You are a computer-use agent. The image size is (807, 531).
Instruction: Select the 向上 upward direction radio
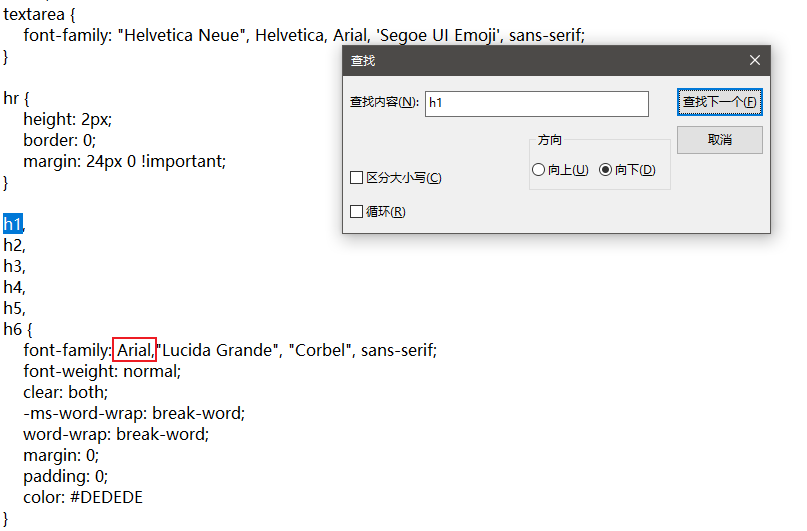pos(538,169)
